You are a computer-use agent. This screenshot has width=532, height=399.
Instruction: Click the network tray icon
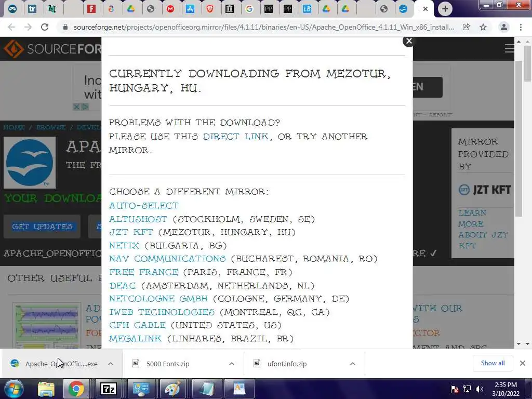tap(467, 389)
